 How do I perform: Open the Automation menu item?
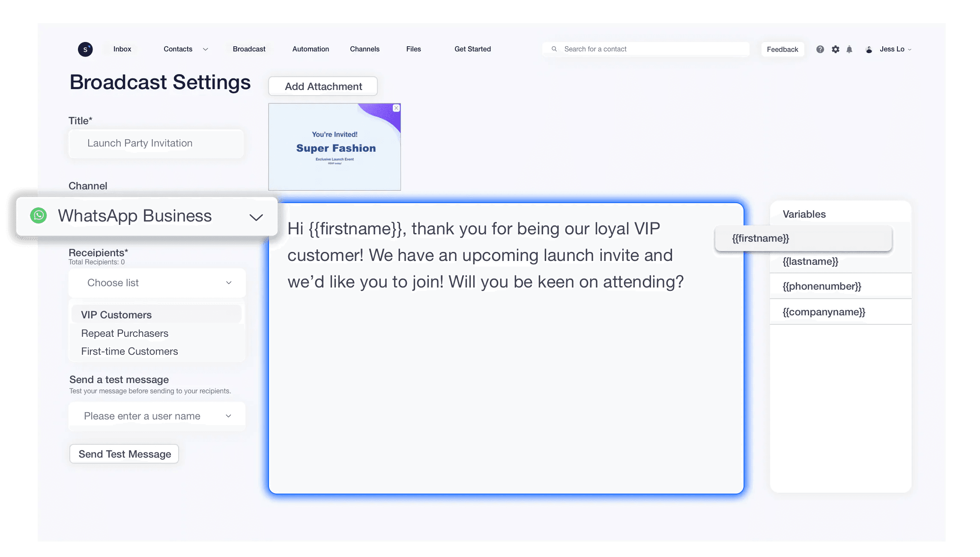pos(311,49)
